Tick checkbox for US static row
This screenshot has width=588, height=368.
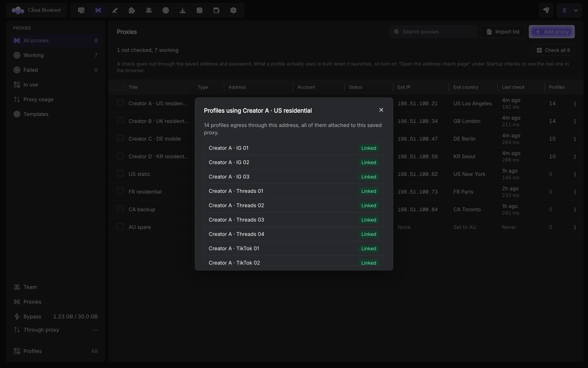[120, 173]
